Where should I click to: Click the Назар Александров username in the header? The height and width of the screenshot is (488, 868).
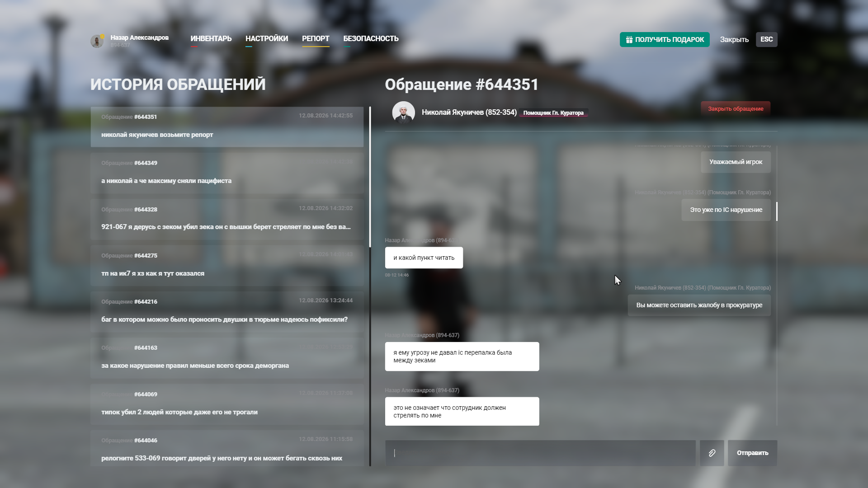140,38
